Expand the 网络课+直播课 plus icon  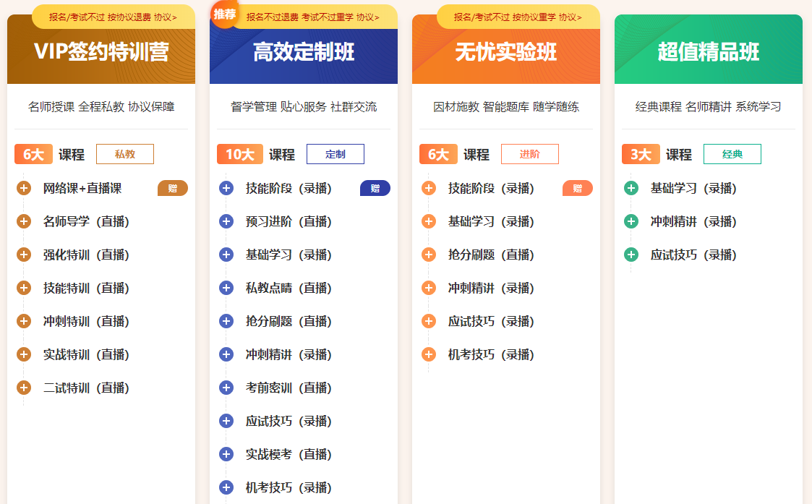(24, 188)
